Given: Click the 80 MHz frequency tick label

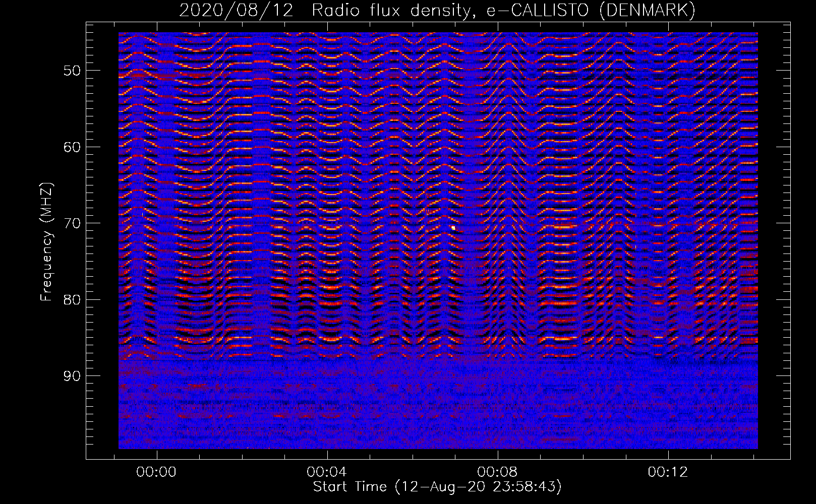Looking at the screenshot, I should [x=72, y=300].
